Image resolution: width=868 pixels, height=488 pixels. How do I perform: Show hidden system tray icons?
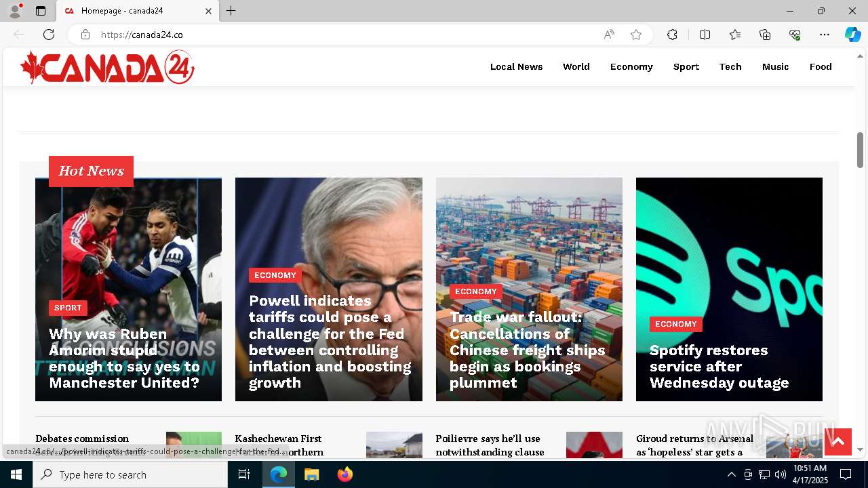coord(731,474)
